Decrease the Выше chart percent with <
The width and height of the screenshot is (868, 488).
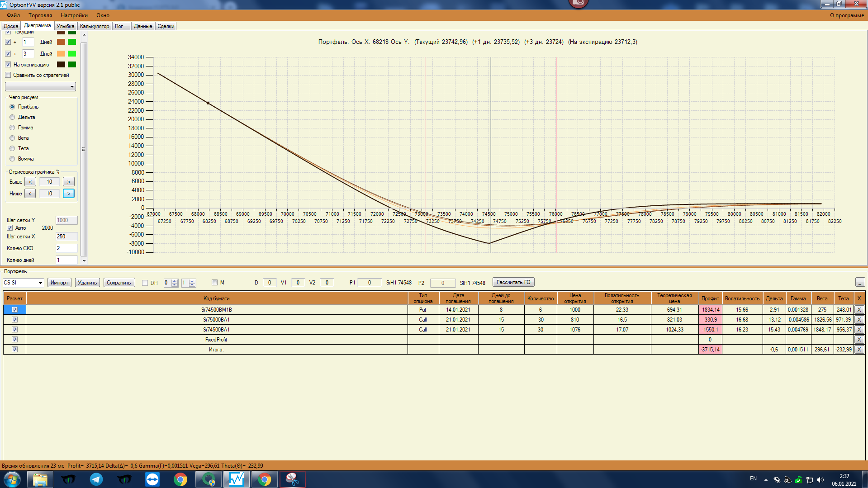[x=30, y=182]
